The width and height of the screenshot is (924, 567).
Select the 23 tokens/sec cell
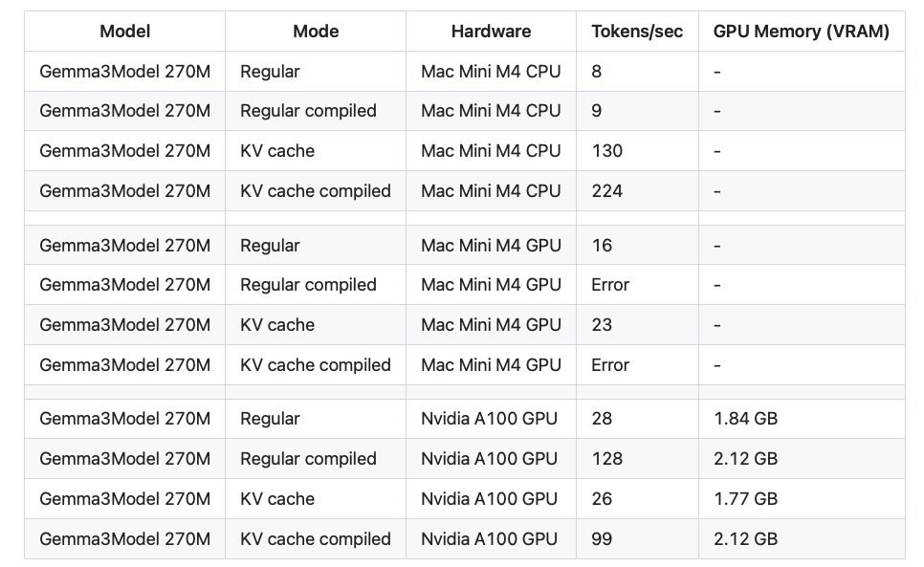pyautogui.click(x=602, y=325)
